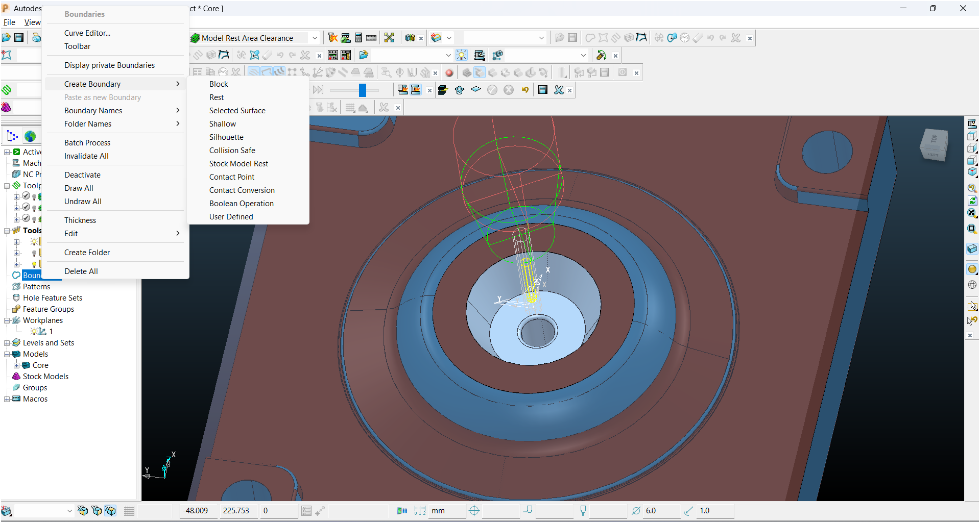This screenshot has height=523, width=980.
Task: Open the Model Rest Area Clearance dropdown
Action: 315,38
